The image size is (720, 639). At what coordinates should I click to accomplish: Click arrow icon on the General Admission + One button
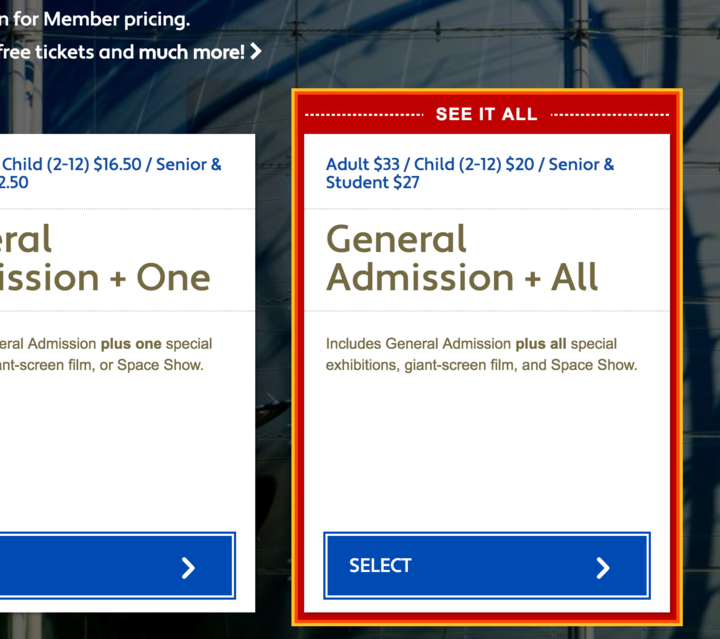click(188, 568)
